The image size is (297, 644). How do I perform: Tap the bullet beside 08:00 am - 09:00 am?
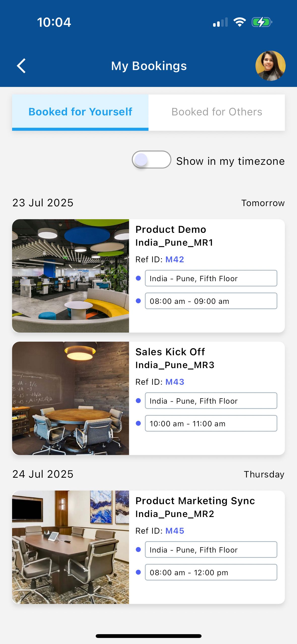tap(138, 301)
